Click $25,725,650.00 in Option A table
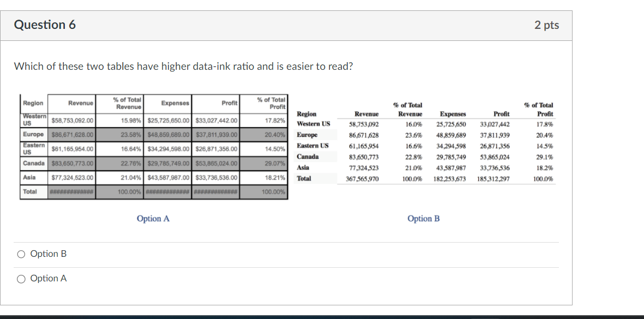This screenshot has width=644, height=319. click(x=169, y=121)
